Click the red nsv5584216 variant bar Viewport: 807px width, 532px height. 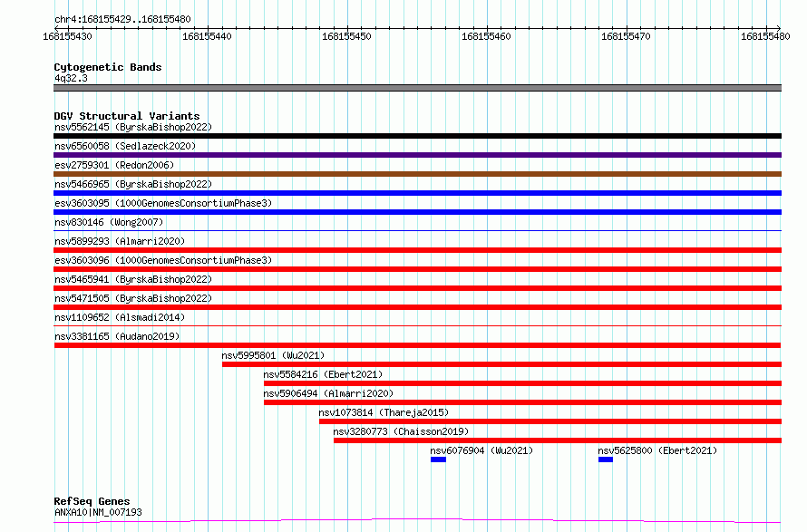[x=523, y=383]
